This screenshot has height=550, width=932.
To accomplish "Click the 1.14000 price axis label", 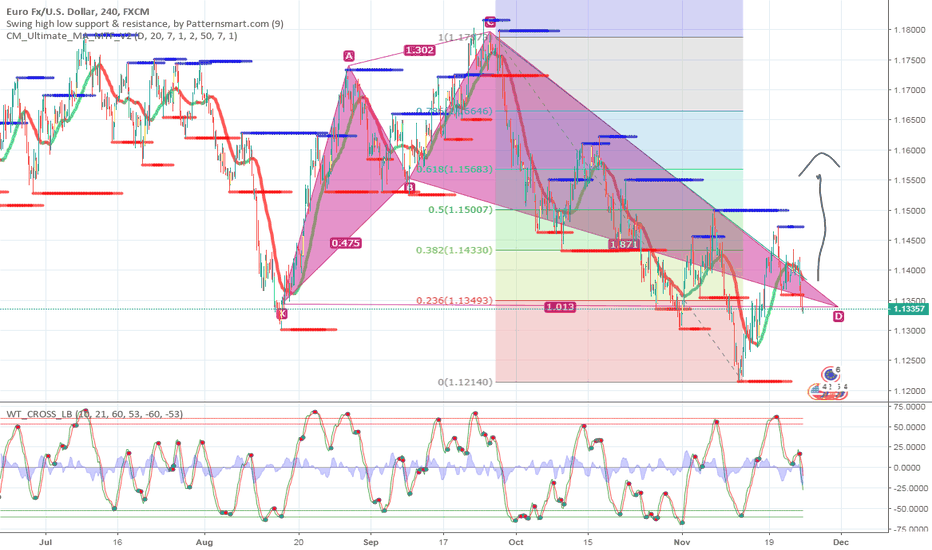I will (x=909, y=271).
